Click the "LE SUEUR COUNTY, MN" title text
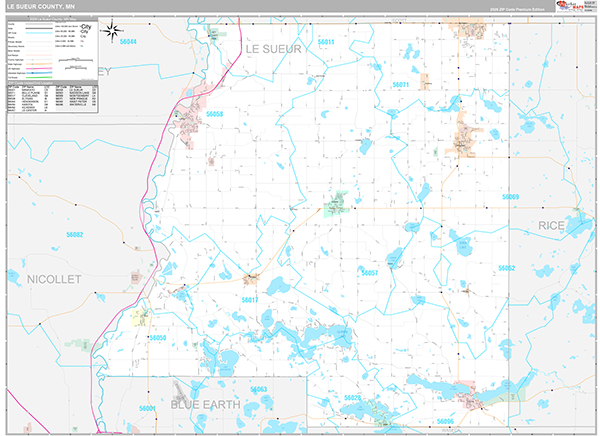 pos(41,7)
